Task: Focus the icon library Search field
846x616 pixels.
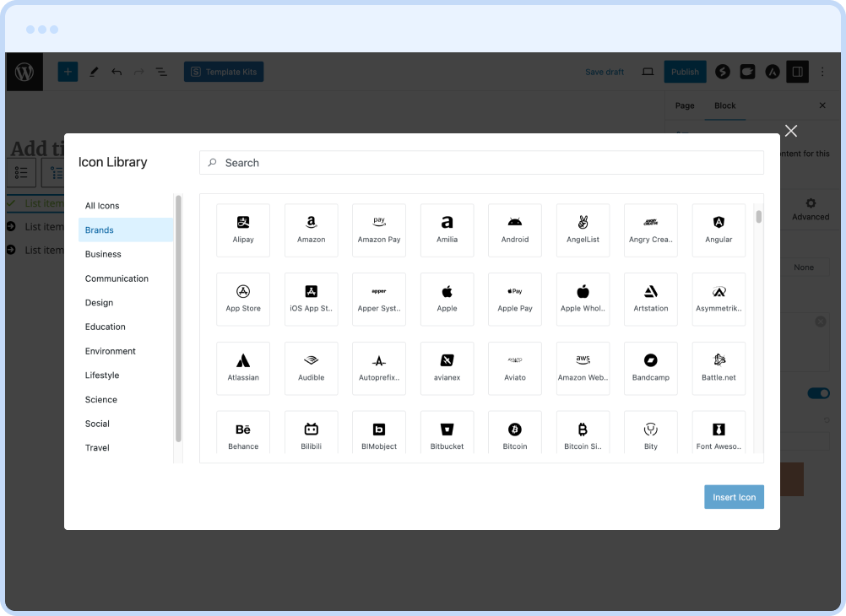Action: (481, 162)
